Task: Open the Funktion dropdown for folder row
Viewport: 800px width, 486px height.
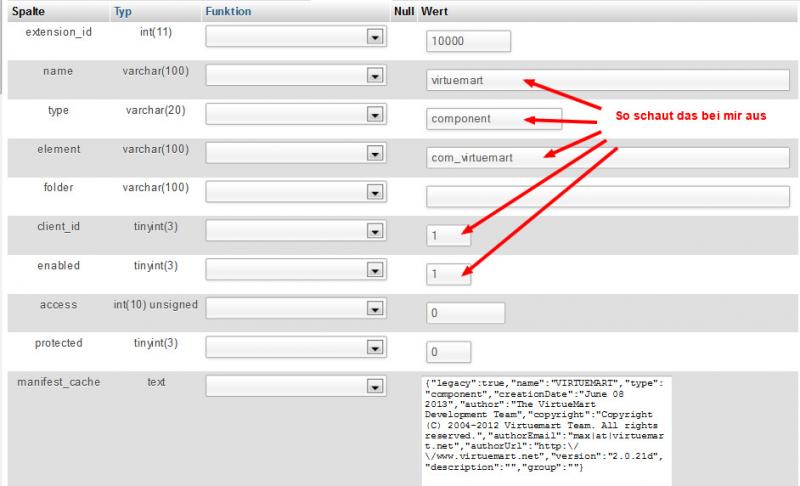Action: (295, 191)
